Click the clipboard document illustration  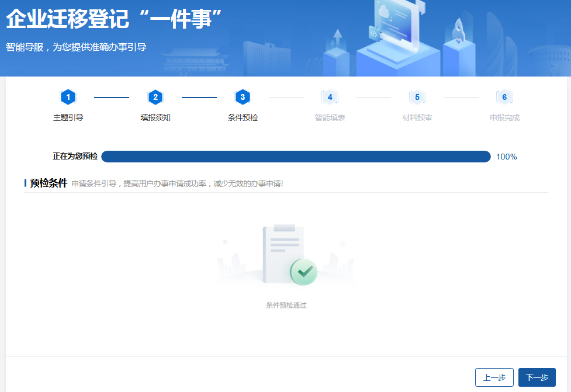point(279,254)
